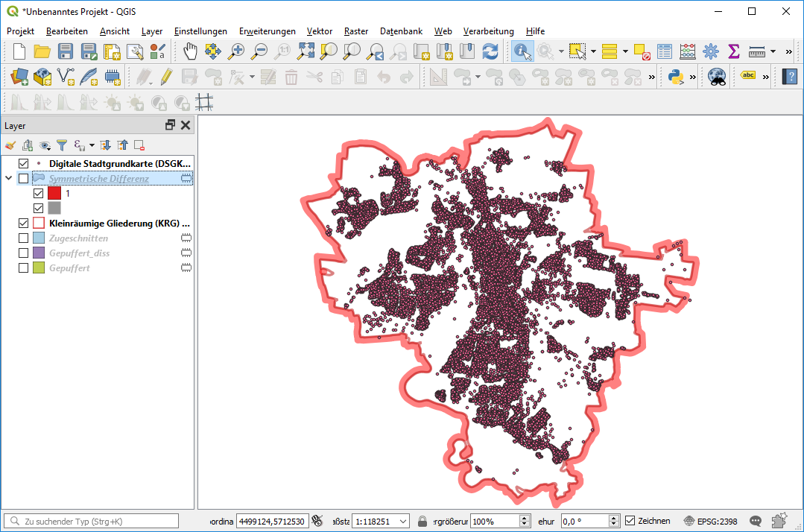Open the Verarbeitung menu
Image resolution: width=804 pixels, height=532 pixels.
pyautogui.click(x=488, y=31)
